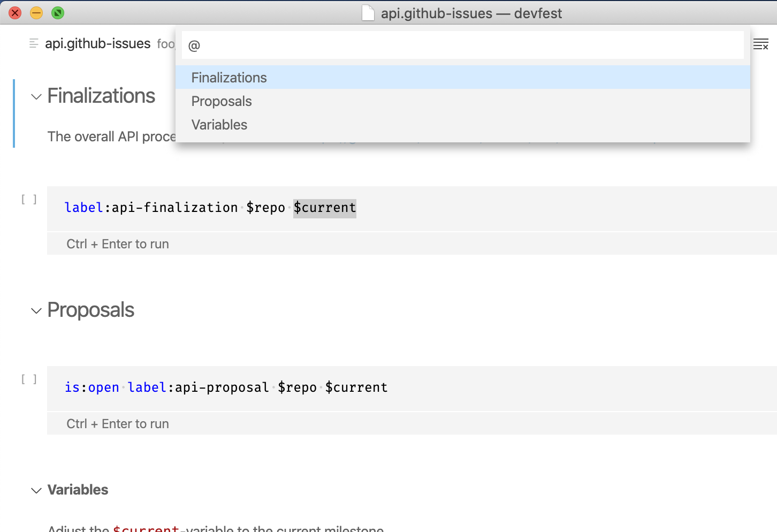This screenshot has height=532, width=777.
Task: Click the $repo token in the api-finalization query
Action: 265,208
